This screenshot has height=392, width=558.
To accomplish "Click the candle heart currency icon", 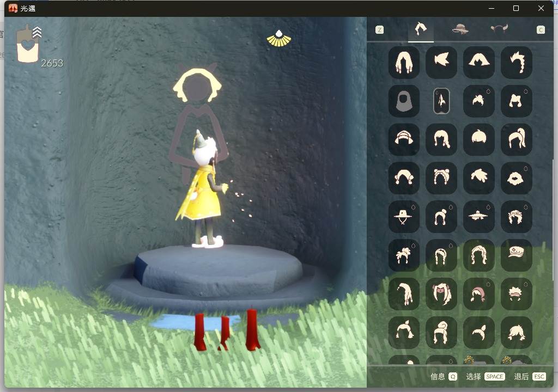I will [28, 45].
